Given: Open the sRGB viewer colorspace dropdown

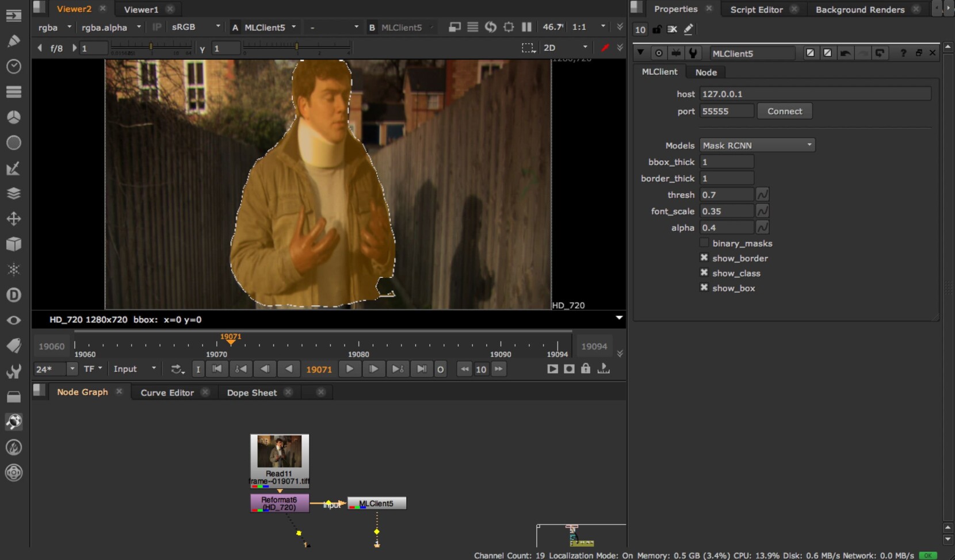Looking at the screenshot, I should pos(196,26).
